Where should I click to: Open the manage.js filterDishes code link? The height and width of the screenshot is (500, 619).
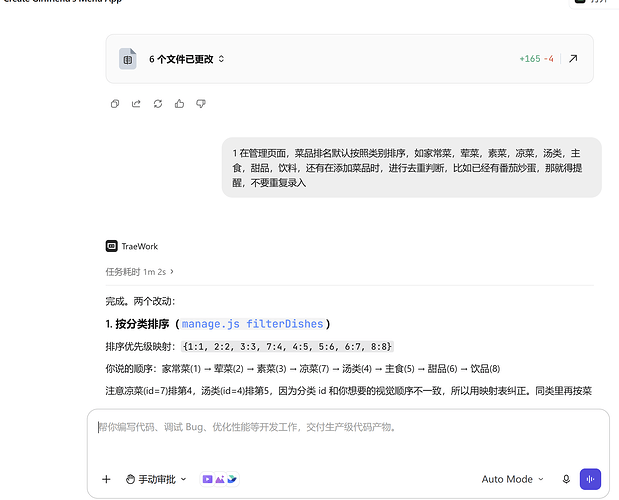(252, 324)
